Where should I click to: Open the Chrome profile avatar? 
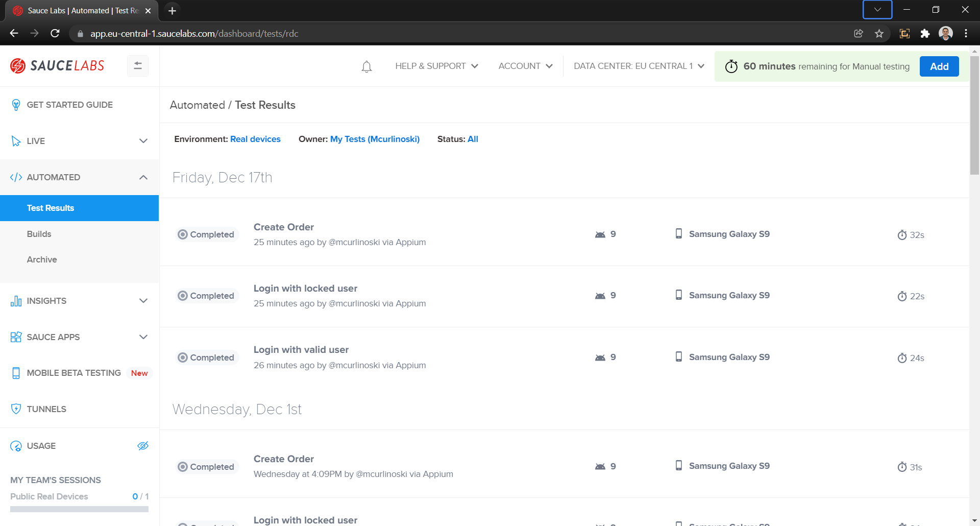[946, 33]
